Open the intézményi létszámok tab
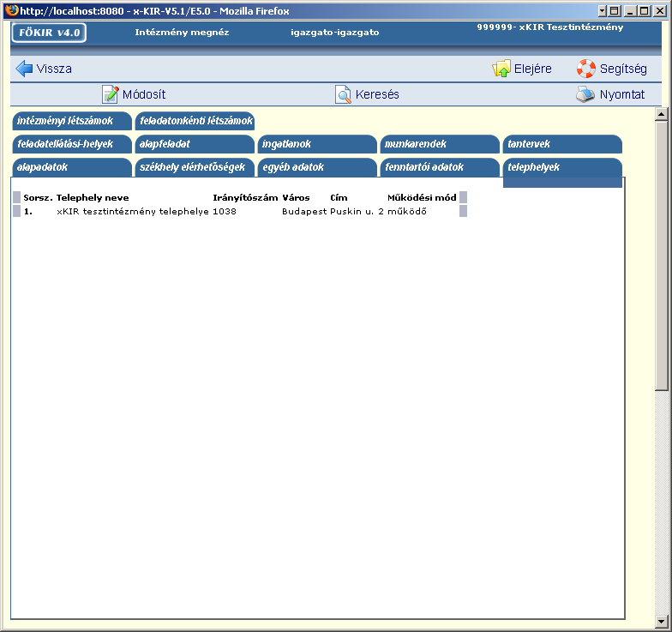672x632 pixels. point(72,121)
